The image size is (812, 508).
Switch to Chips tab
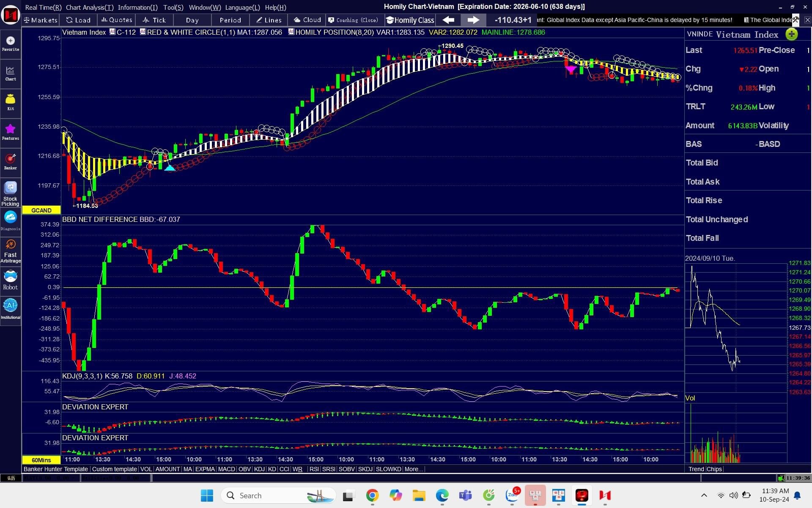click(714, 469)
